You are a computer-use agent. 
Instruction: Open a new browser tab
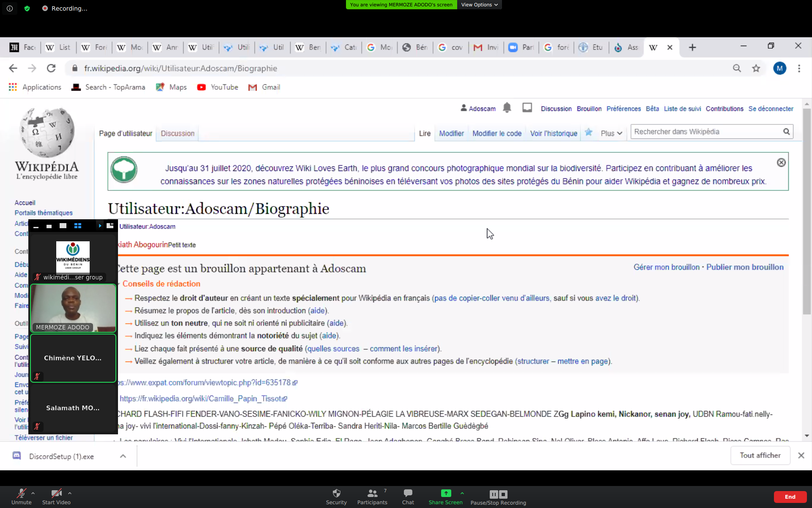(x=692, y=47)
